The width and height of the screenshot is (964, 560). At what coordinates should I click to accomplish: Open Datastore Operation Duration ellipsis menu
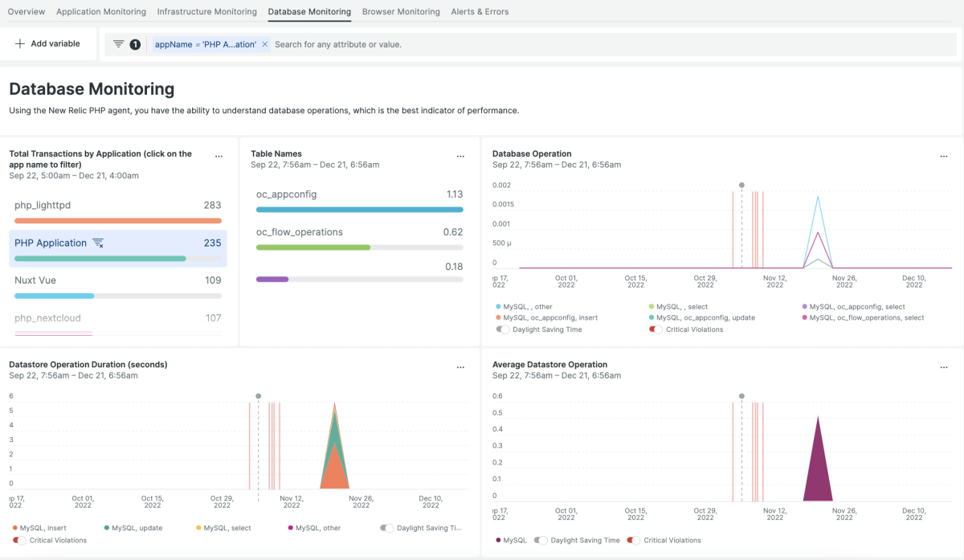(x=460, y=367)
